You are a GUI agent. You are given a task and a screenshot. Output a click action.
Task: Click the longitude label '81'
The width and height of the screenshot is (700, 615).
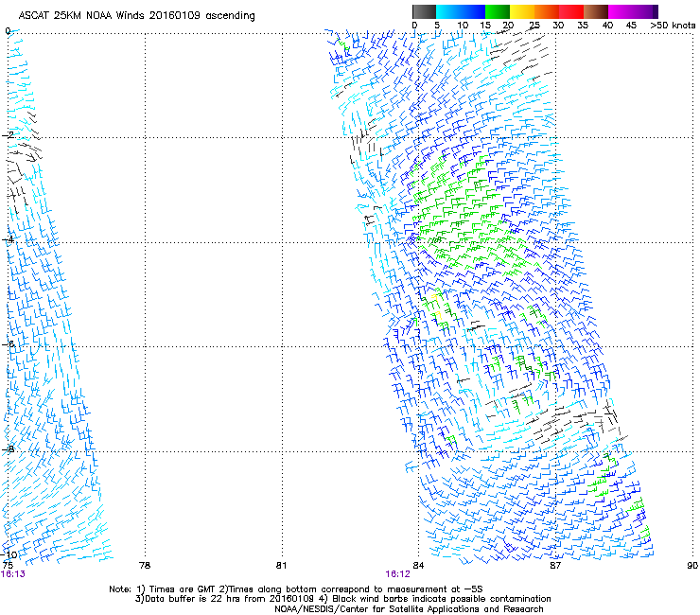281,566
